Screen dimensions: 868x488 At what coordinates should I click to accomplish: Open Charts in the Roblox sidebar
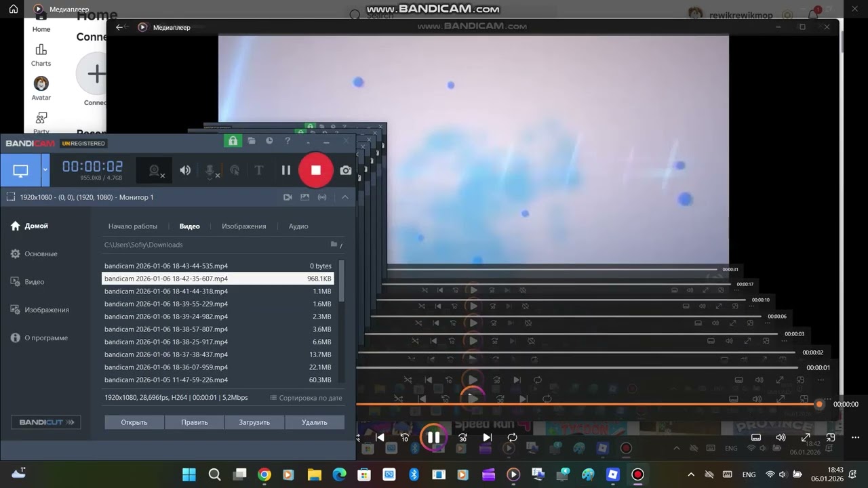tap(41, 55)
